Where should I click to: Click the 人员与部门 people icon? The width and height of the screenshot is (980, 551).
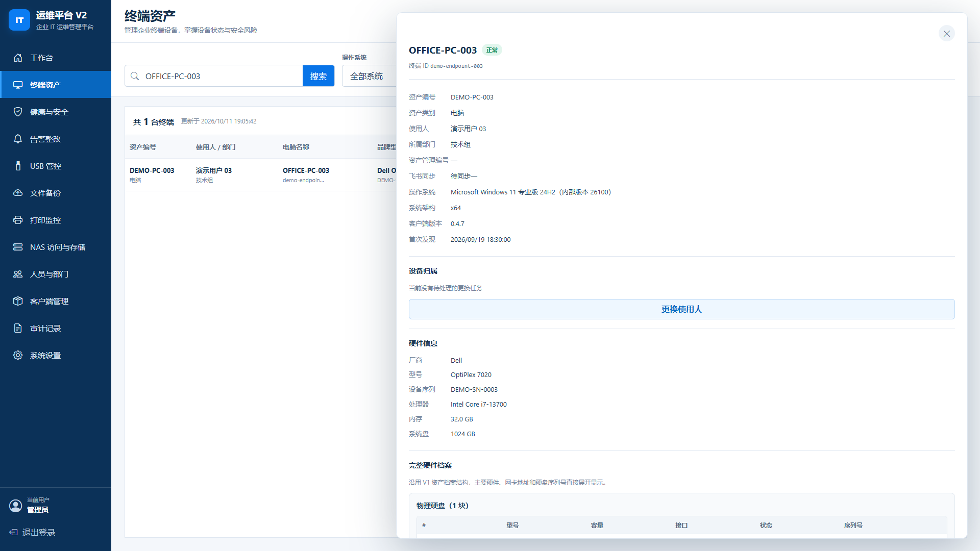click(18, 274)
